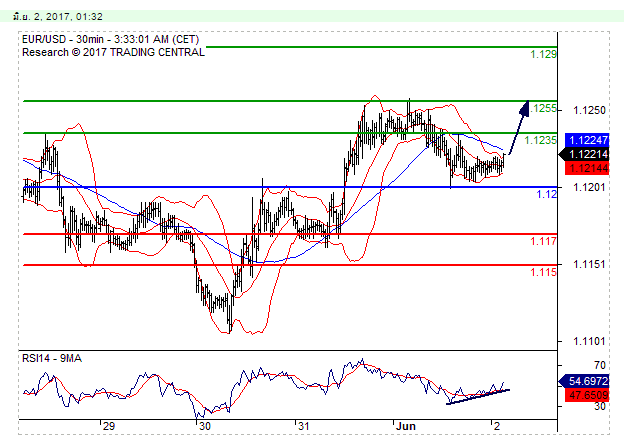Viewport: 624px width, 447px height.
Task: Click date label 30 on time axis
Action: click(205, 426)
